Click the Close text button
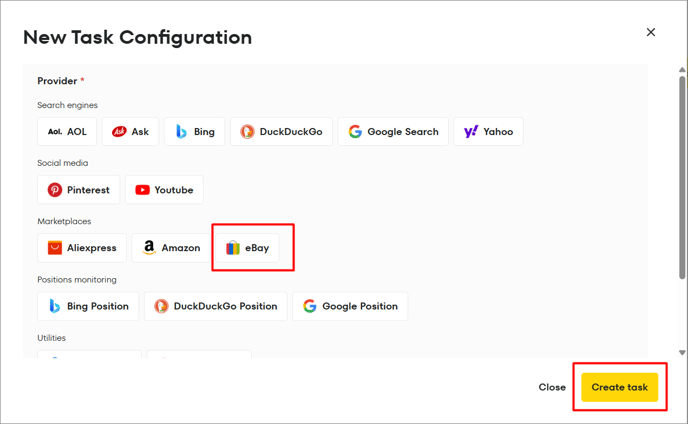Screen dimensions: 688x424 [552, 387]
